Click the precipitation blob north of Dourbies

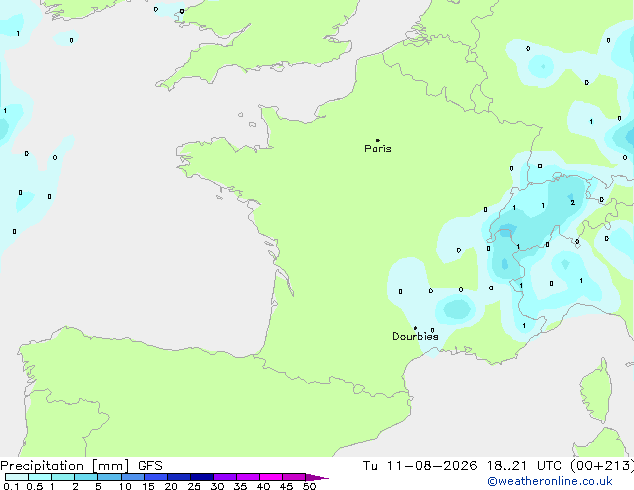(457, 309)
